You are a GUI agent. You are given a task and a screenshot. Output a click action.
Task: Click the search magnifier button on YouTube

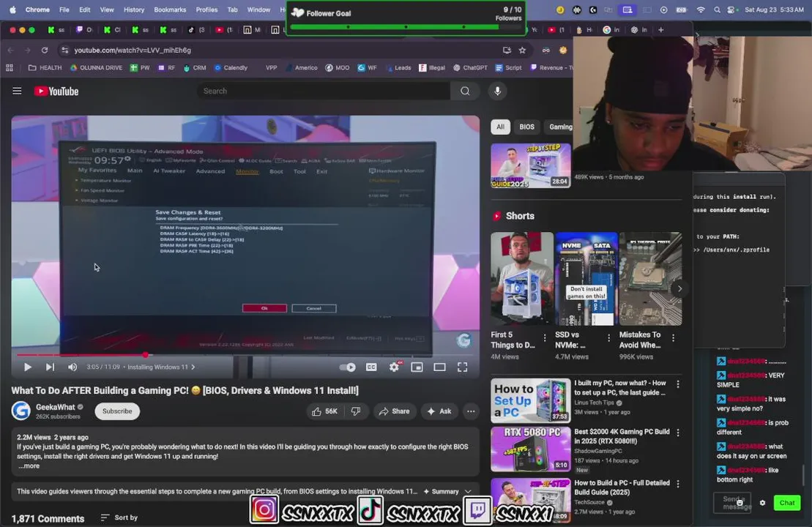coord(465,91)
